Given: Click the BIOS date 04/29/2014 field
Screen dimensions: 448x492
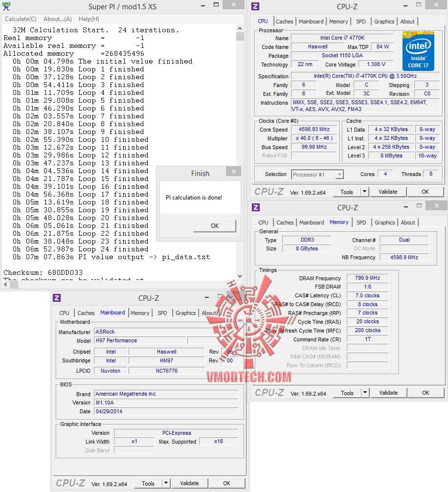Looking at the screenshot, I should tap(166, 412).
